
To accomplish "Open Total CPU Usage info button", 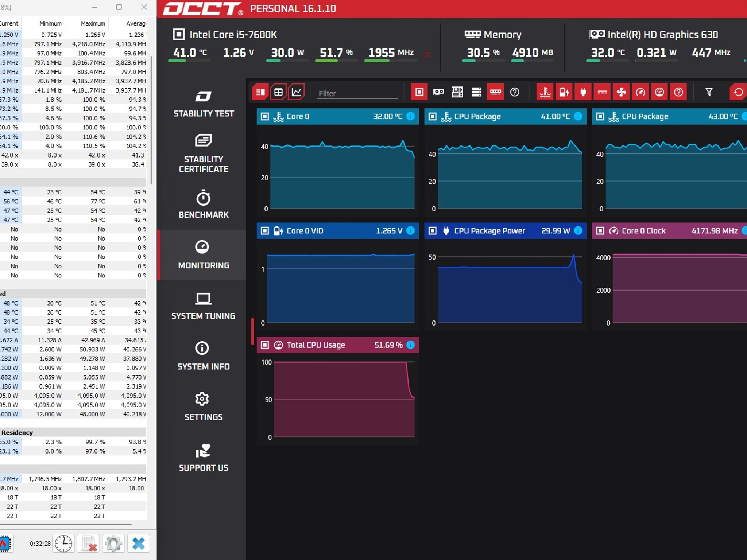I will coord(410,345).
